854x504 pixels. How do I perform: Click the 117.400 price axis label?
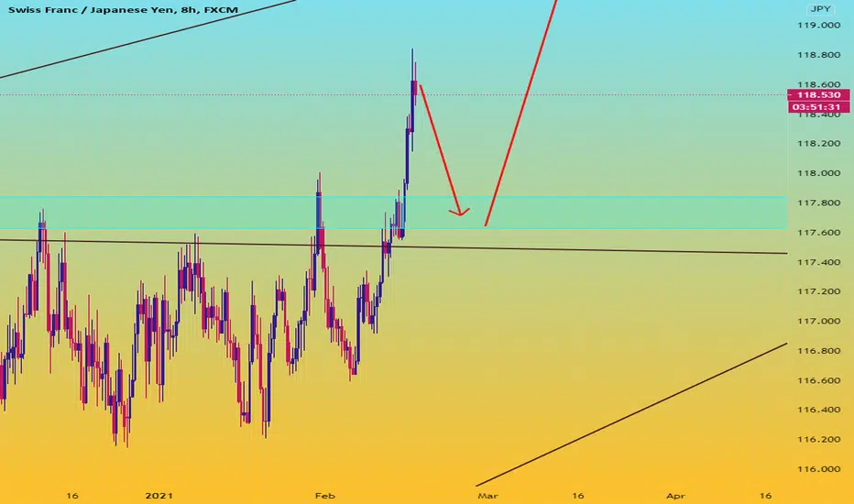(818, 262)
